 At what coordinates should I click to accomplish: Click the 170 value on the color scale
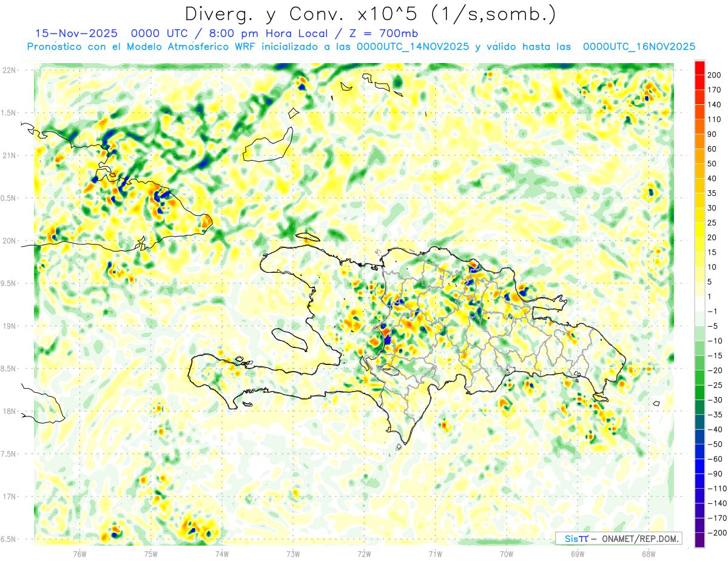[713, 90]
